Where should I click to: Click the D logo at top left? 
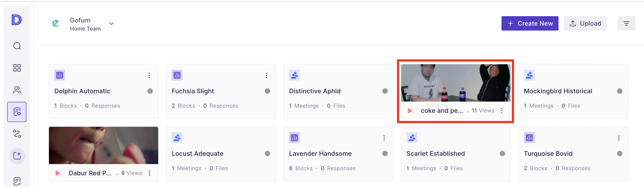click(17, 20)
